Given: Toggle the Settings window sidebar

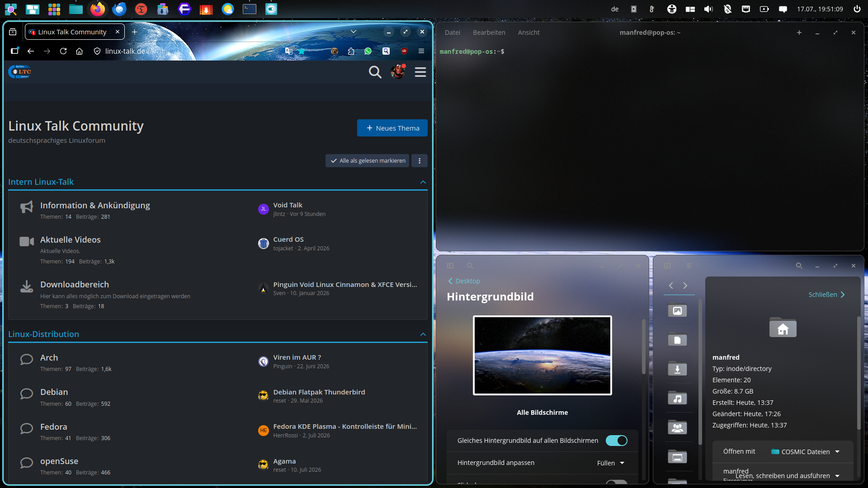Looking at the screenshot, I should click(x=450, y=266).
